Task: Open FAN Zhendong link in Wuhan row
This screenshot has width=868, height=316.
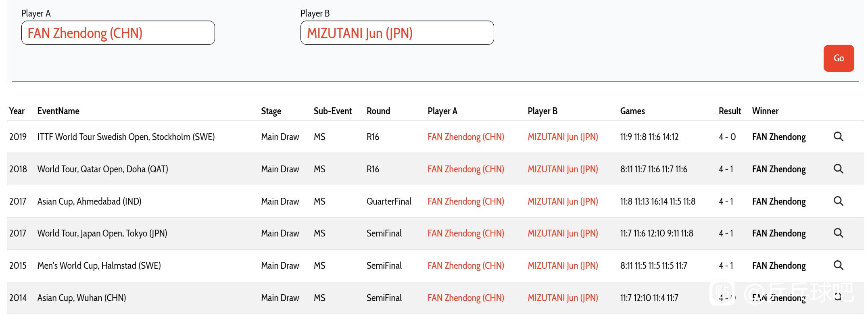Action: (466, 298)
